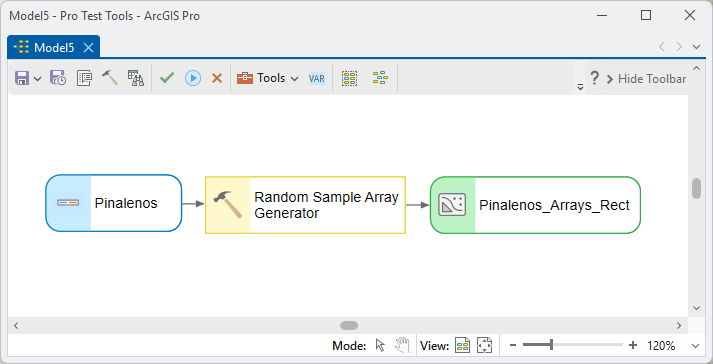
Task: Switch to Pan mode hand
Action: coord(402,345)
